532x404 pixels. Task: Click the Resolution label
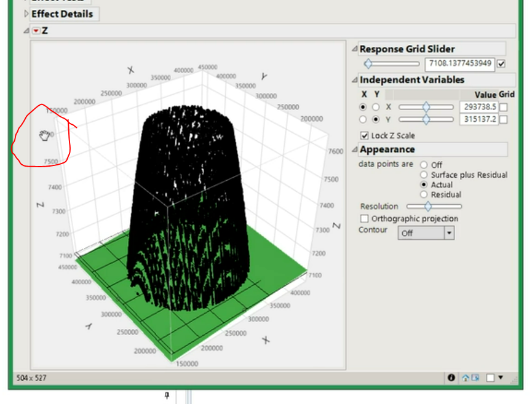click(379, 206)
